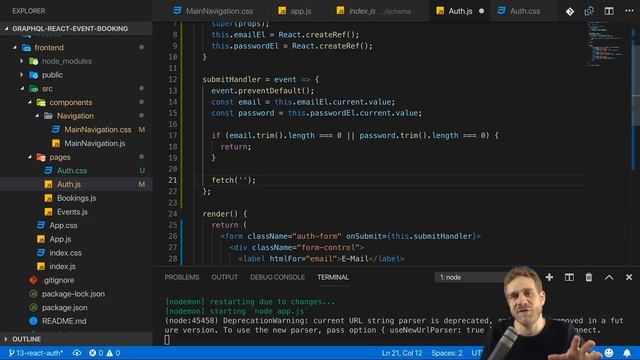Open notifications bell in status bar
Viewport: 640px width, 360px height.
(x=627, y=353)
